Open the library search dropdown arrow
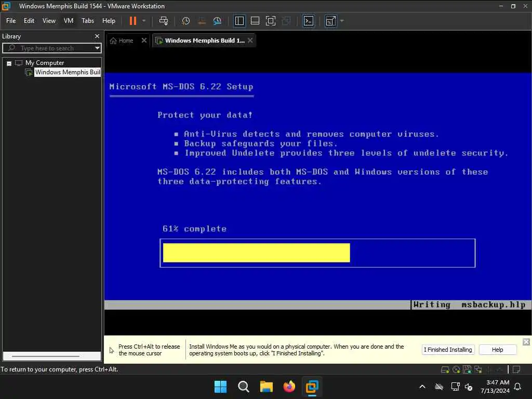 tap(97, 48)
